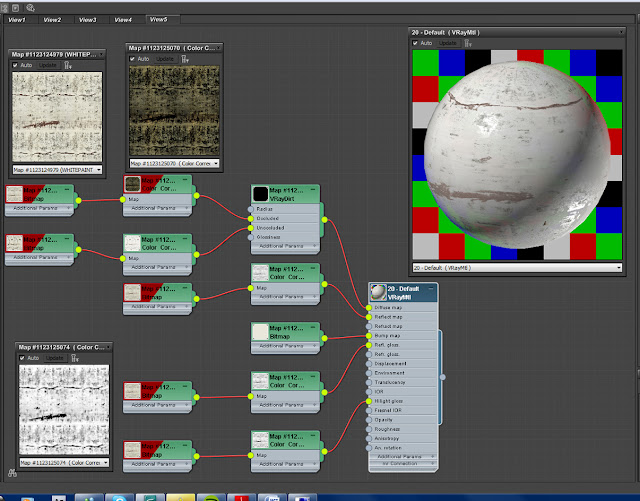The height and width of the screenshot is (501, 640).
Task: Collapse the 20 - Default VRayMtl node
Action: [x=431, y=288]
